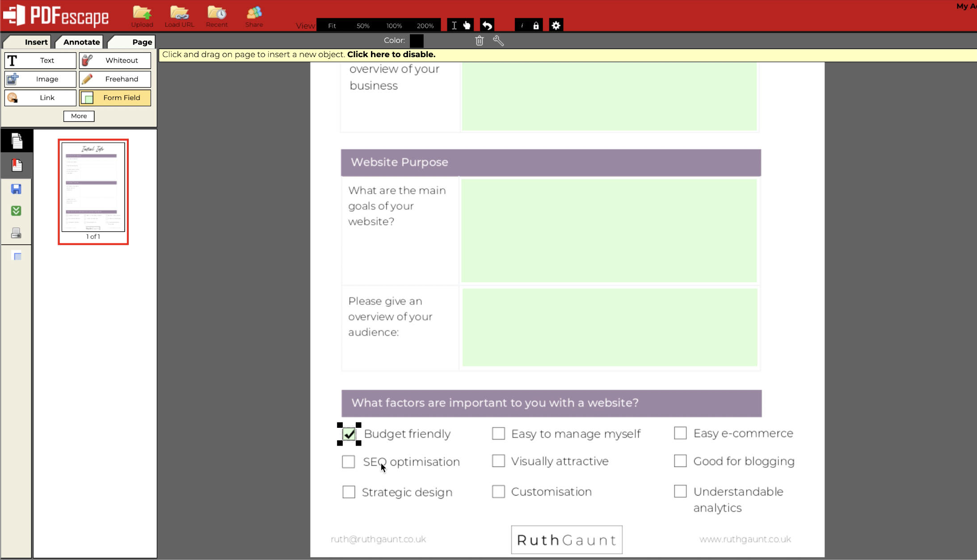The width and height of the screenshot is (977, 560).
Task: Open the wrench object properties icon
Action: tap(498, 41)
